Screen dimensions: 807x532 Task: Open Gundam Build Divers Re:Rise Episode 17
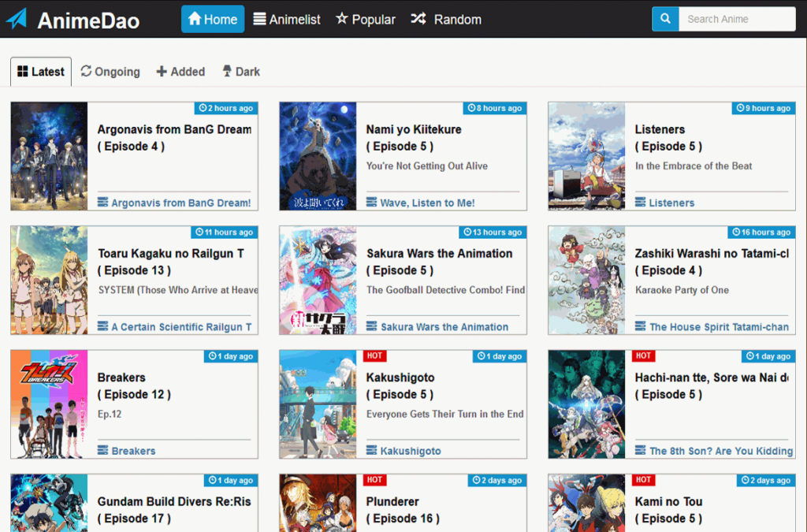174,510
